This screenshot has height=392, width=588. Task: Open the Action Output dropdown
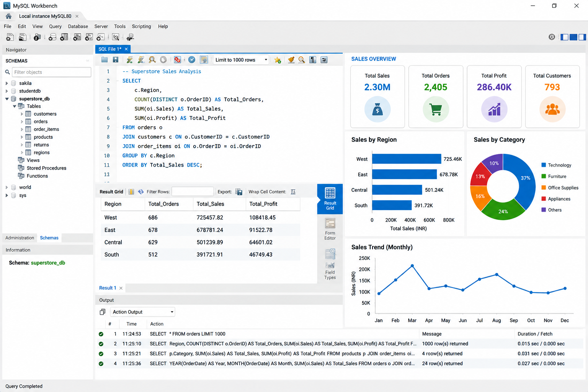pos(142,312)
